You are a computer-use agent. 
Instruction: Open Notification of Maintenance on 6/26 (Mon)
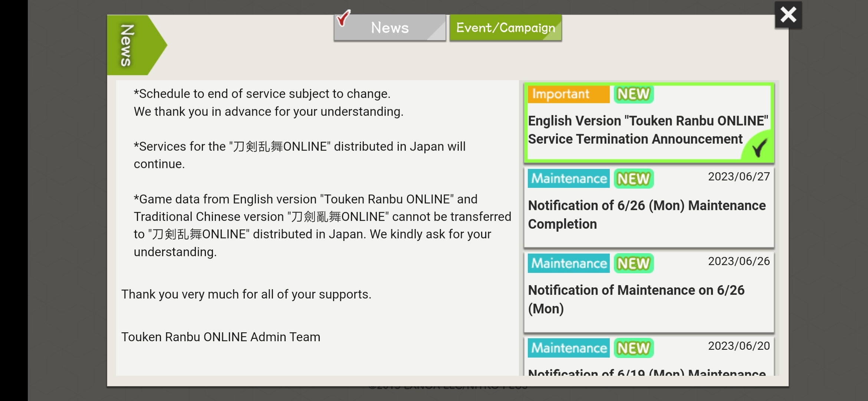(x=649, y=292)
